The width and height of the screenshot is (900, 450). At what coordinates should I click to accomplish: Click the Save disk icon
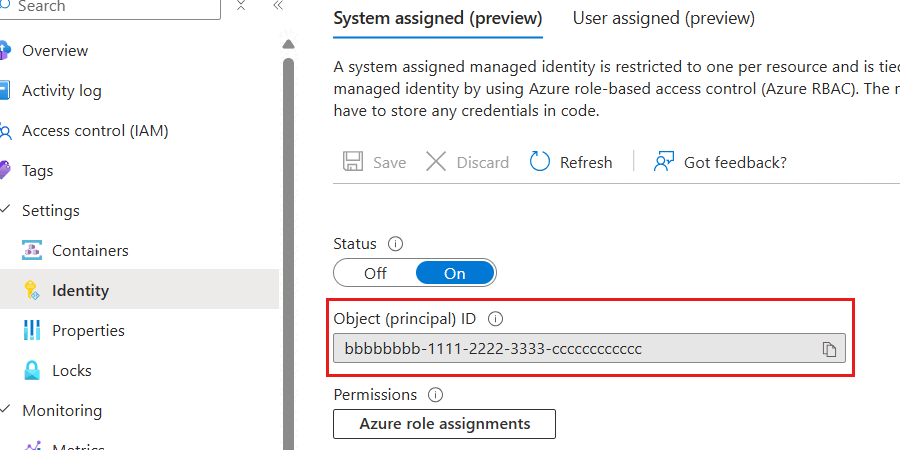pos(353,162)
